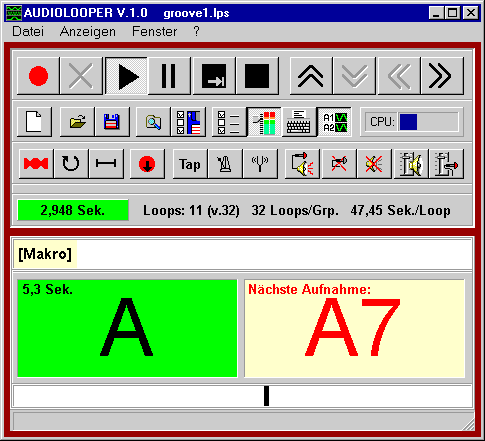Pause playback with the pause button

pyautogui.click(x=169, y=76)
